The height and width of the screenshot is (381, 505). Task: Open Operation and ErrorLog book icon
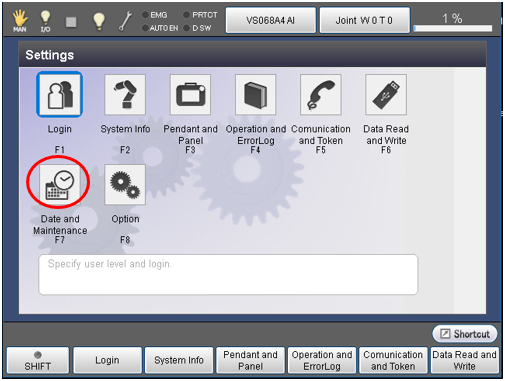[x=255, y=95]
